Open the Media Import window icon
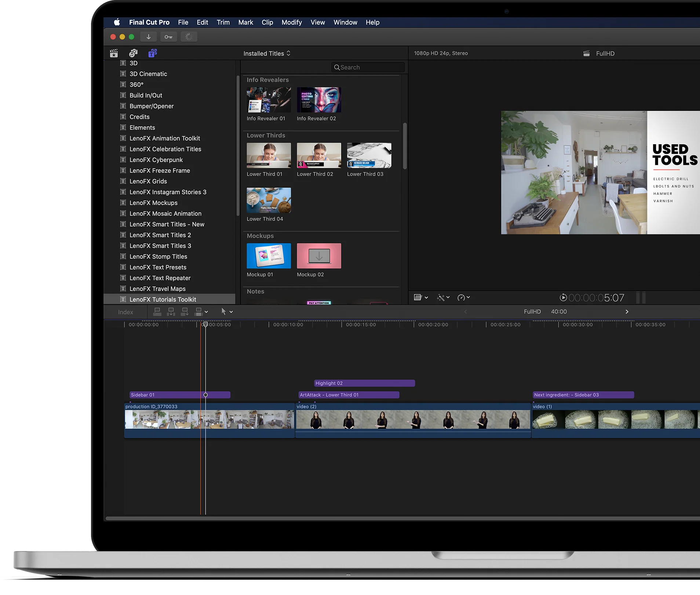The image size is (700, 595). (x=149, y=37)
